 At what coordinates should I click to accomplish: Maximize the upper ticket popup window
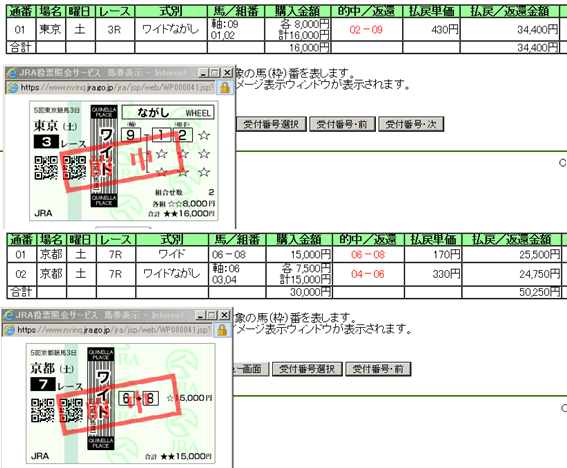215,73
